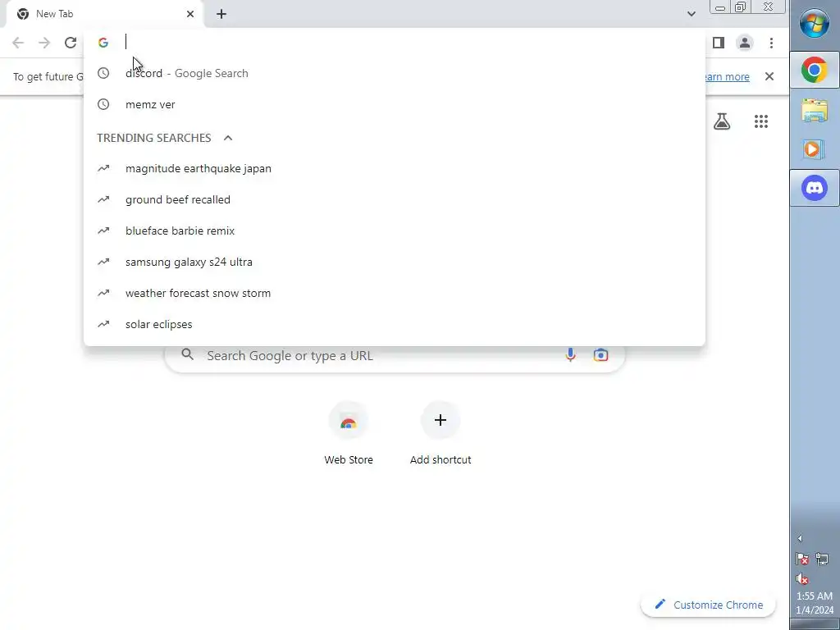This screenshot has width=840, height=630.
Task: Select blueface barbie remix suggestion
Action: 395,231
